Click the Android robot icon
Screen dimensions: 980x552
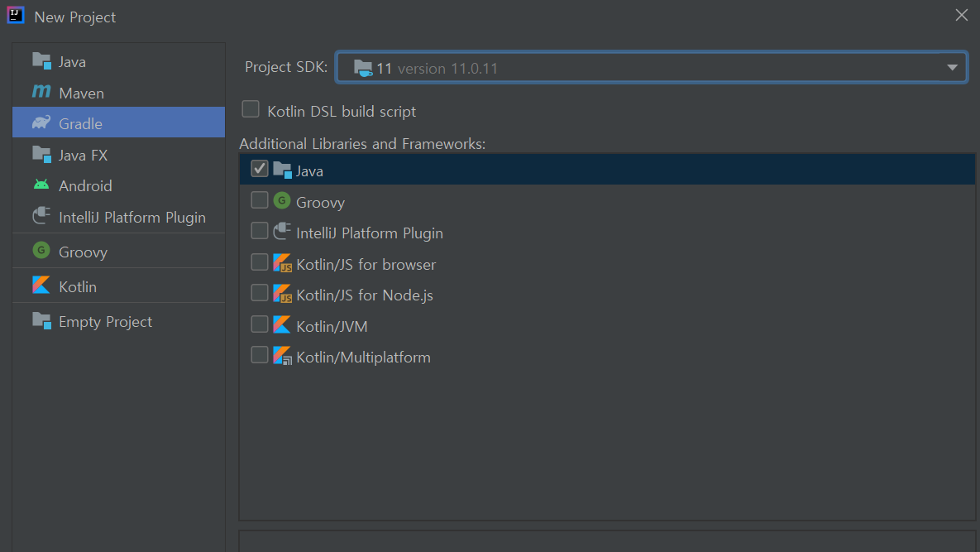[41, 185]
